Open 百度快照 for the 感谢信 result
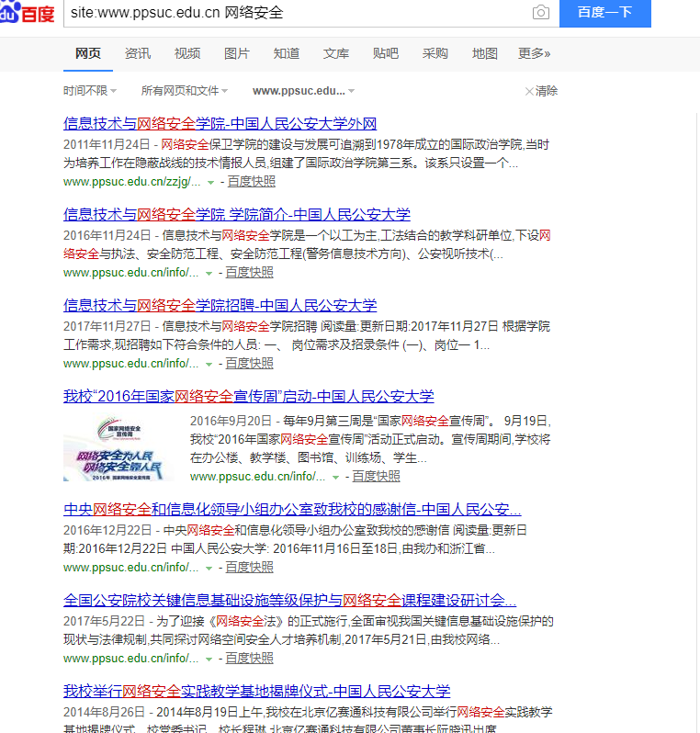This screenshot has height=733, width=700. (249, 568)
